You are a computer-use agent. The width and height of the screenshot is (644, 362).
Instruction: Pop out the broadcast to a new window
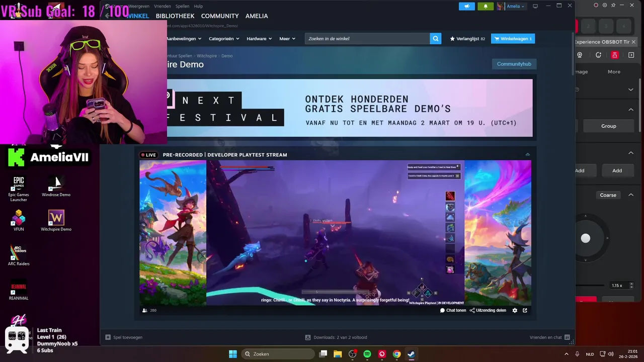(525, 310)
